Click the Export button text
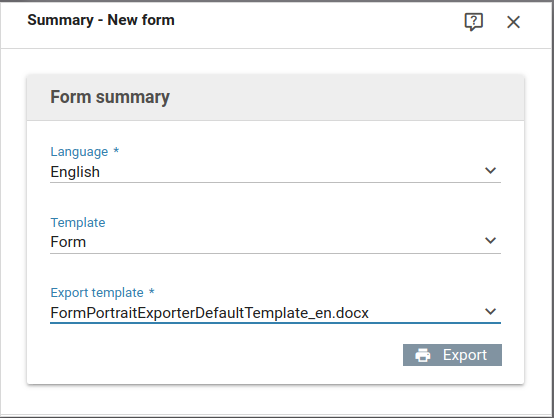The image size is (554, 418). 465,355
